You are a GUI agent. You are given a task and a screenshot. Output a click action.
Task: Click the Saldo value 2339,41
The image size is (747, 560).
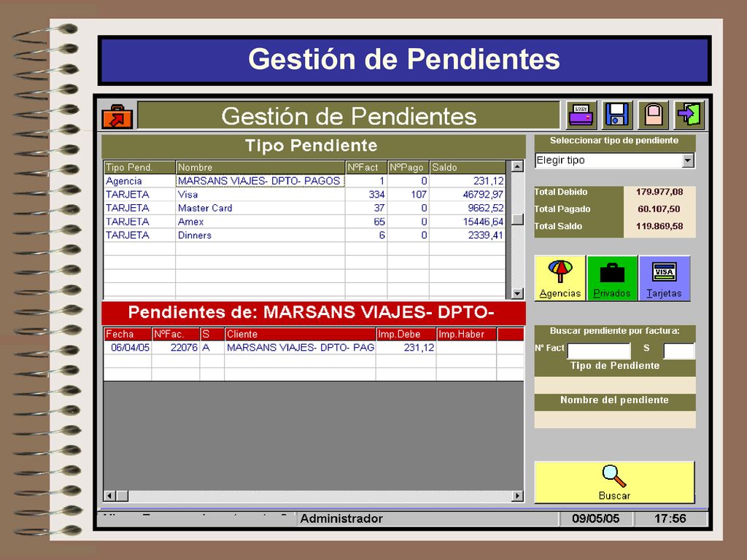pos(485,236)
